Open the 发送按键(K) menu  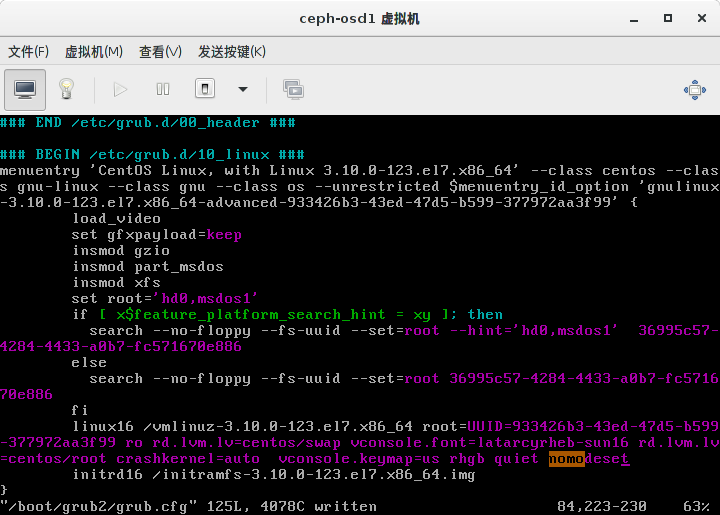232,51
